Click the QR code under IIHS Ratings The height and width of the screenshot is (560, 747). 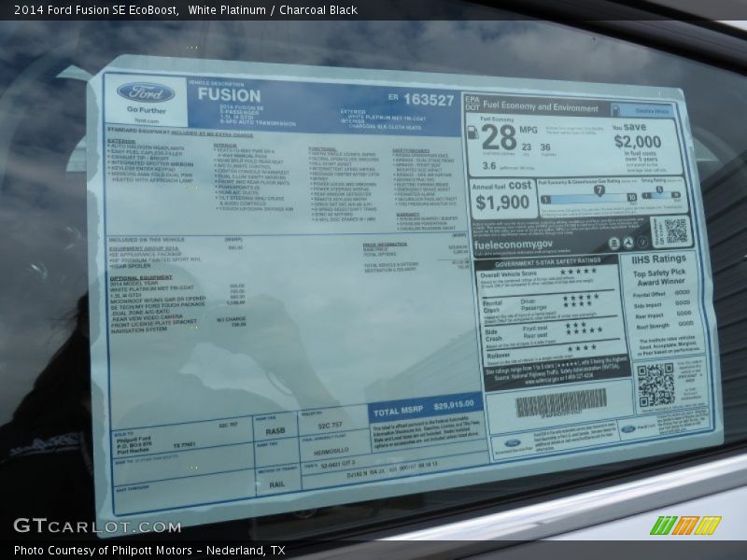[655, 384]
